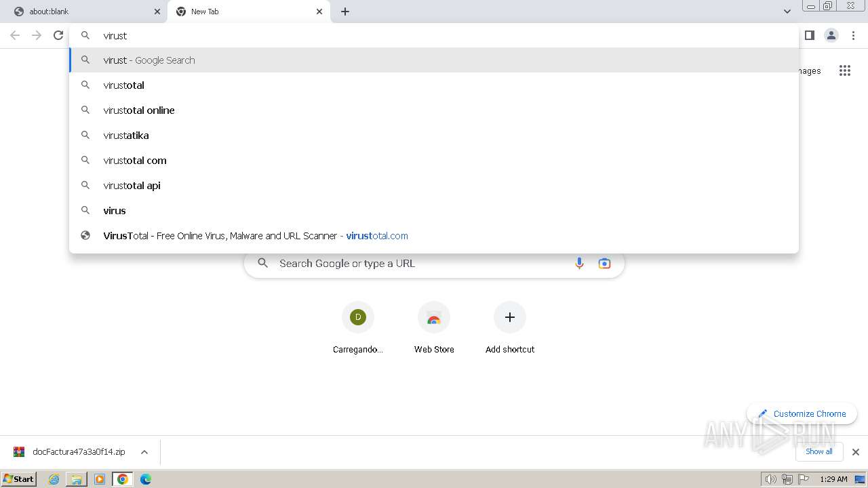Launch Internet Explorer from taskbar
868x488 pixels.
click(x=54, y=479)
